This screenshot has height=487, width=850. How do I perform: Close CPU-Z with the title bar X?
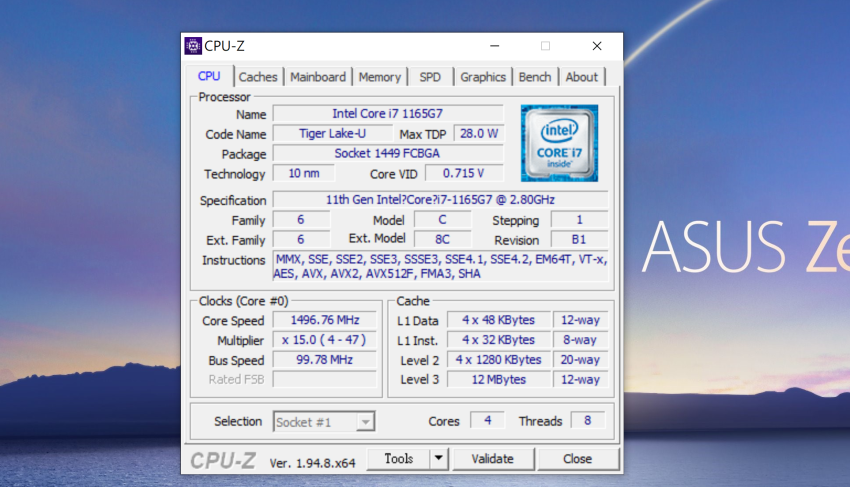[x=597, y=46]
